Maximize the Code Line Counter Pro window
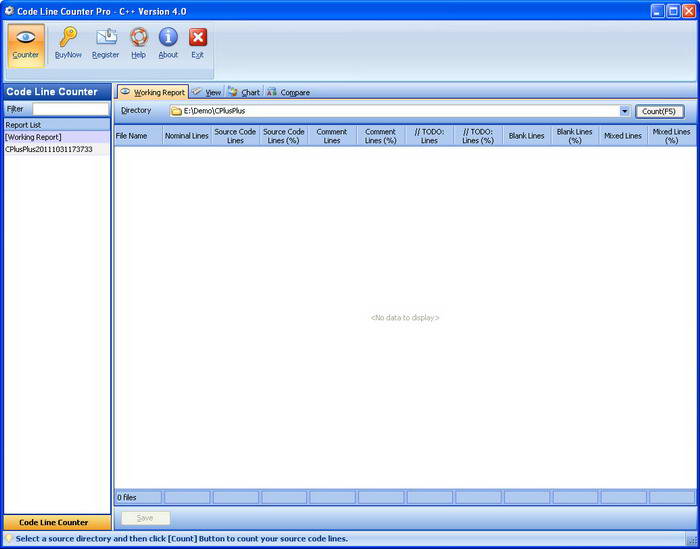Viewport: 700px width, 549px height. coord(673,11)
